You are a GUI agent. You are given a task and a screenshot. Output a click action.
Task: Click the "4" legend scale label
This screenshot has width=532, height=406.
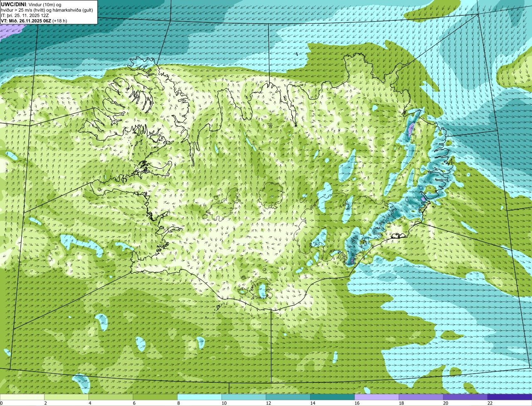pos(90,403)
